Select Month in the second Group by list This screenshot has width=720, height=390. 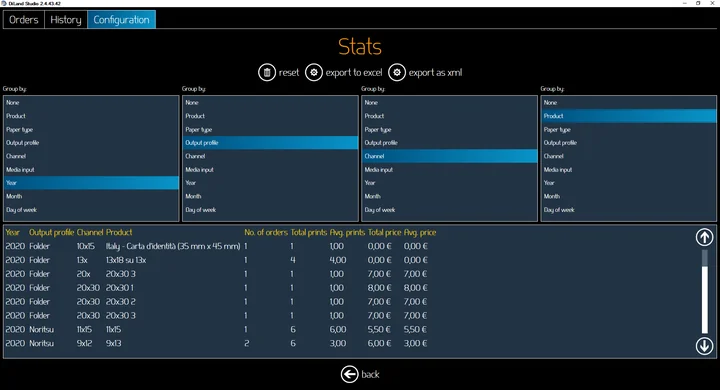tap(270, 196)
